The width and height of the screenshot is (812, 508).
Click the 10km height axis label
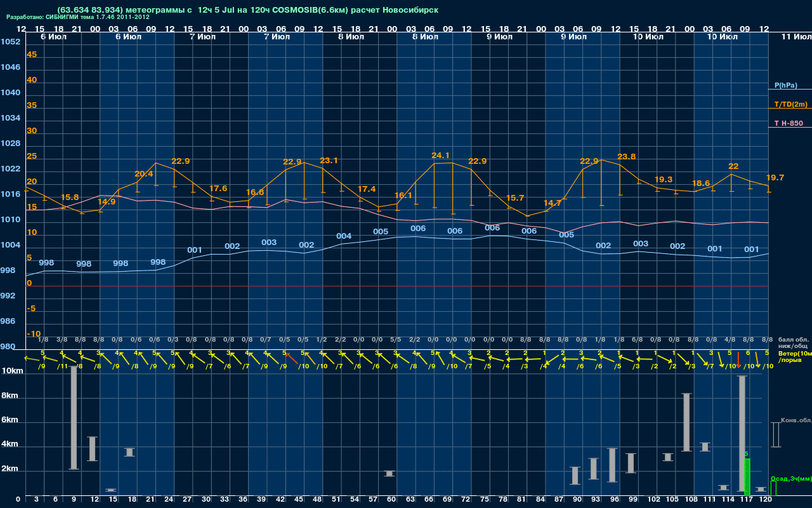click(11, 370)
